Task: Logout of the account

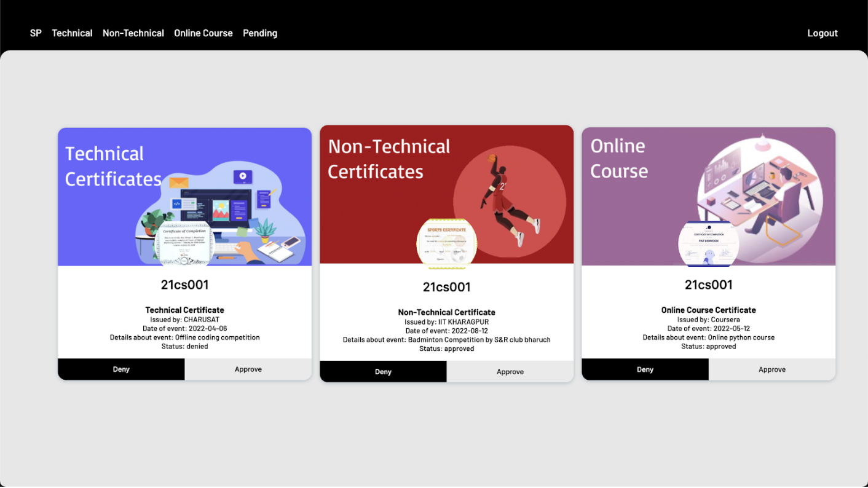Action: coord(822,33)
